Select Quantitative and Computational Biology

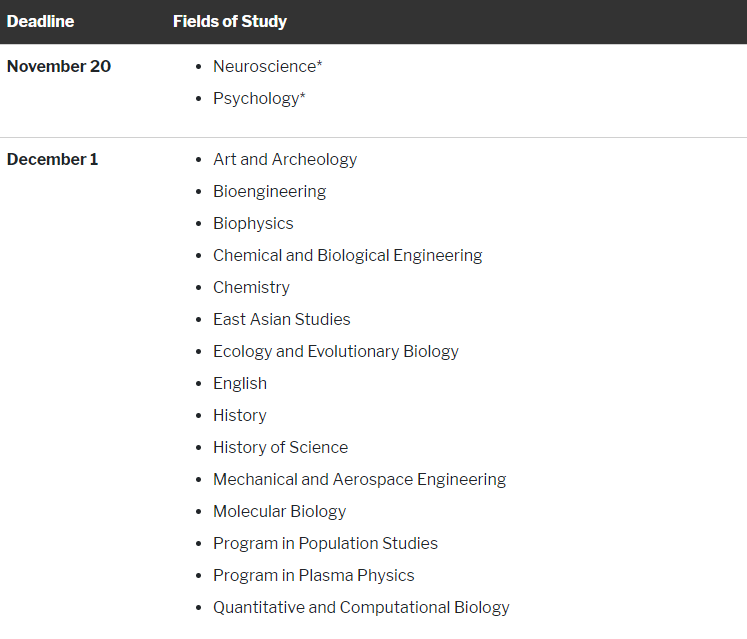[361, 607]
